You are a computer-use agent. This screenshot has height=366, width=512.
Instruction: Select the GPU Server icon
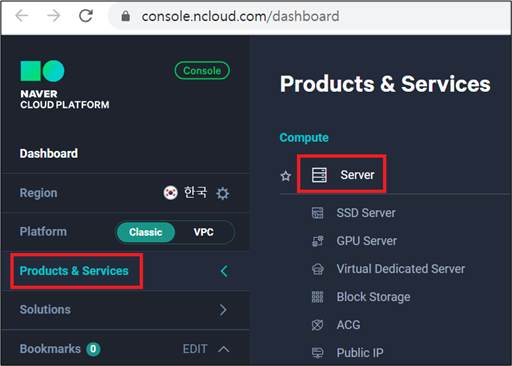(317, 241)
